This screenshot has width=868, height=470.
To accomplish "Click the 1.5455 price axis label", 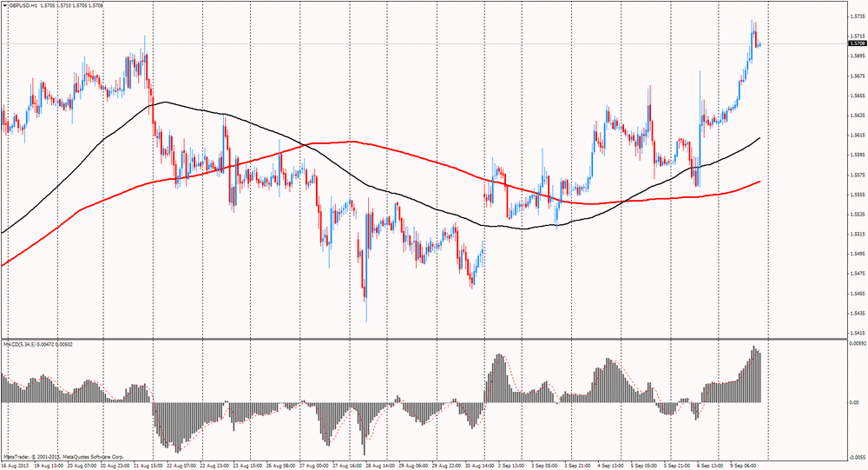I will pyautogui.click(x=858, y=293).
